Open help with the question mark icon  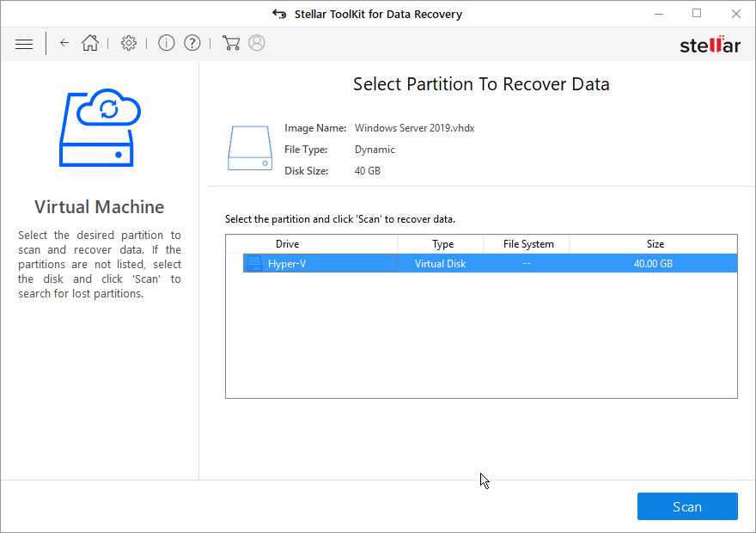click(192, 43)
